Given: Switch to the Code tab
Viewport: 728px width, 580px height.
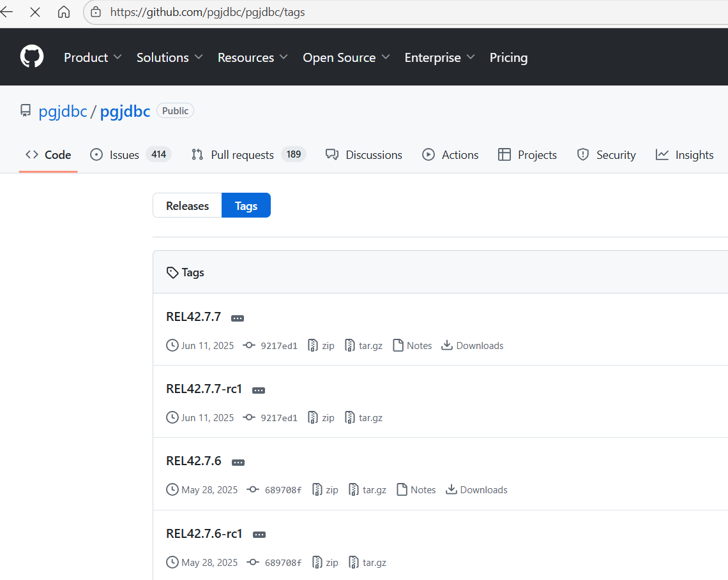Looking at the screenshot, I should 49,155.
